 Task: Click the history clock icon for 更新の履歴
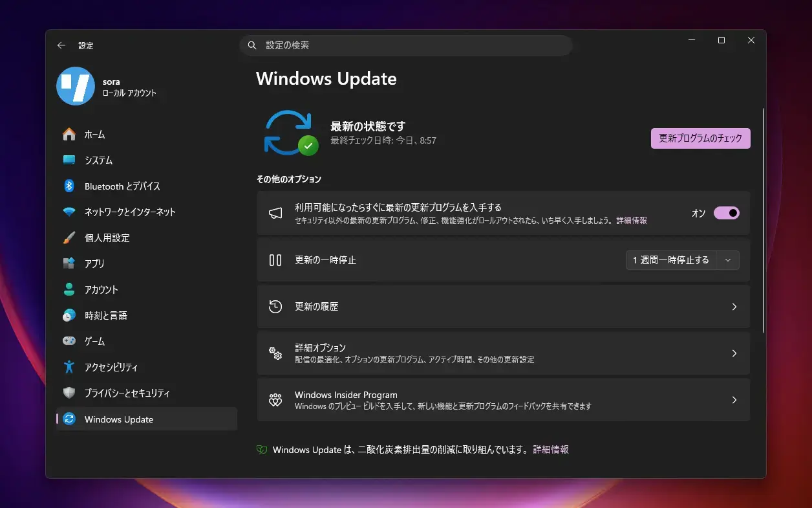275,307
